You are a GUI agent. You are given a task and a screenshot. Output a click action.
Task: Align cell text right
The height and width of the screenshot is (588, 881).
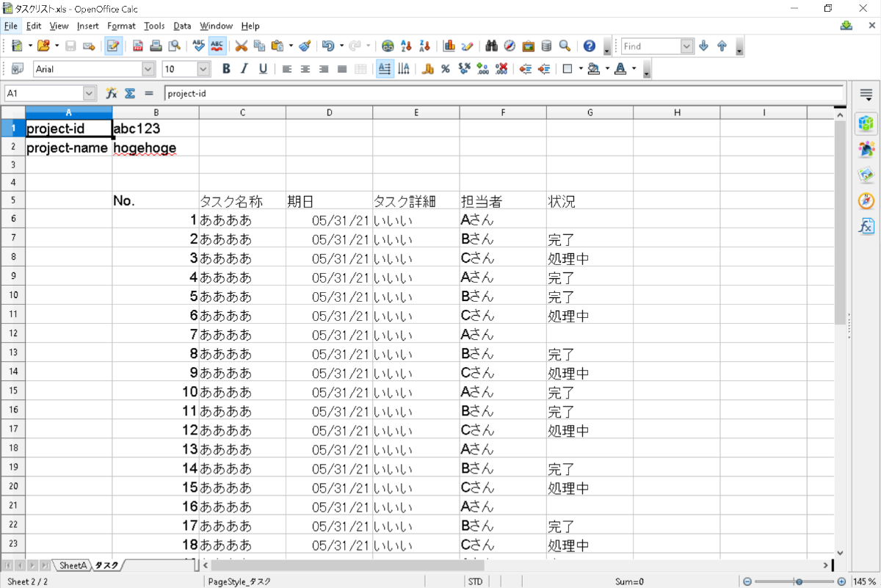tap(324, 69)
